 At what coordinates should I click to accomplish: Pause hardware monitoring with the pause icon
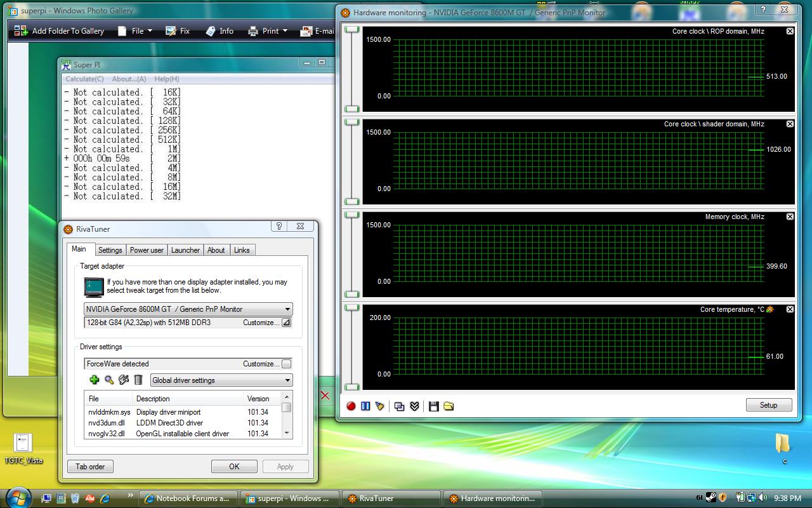pyautogui.click(x=365, y=406)
